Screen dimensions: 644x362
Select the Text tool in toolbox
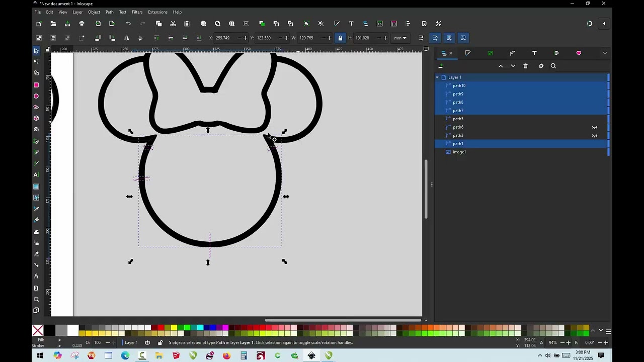[x=36, y=175]
